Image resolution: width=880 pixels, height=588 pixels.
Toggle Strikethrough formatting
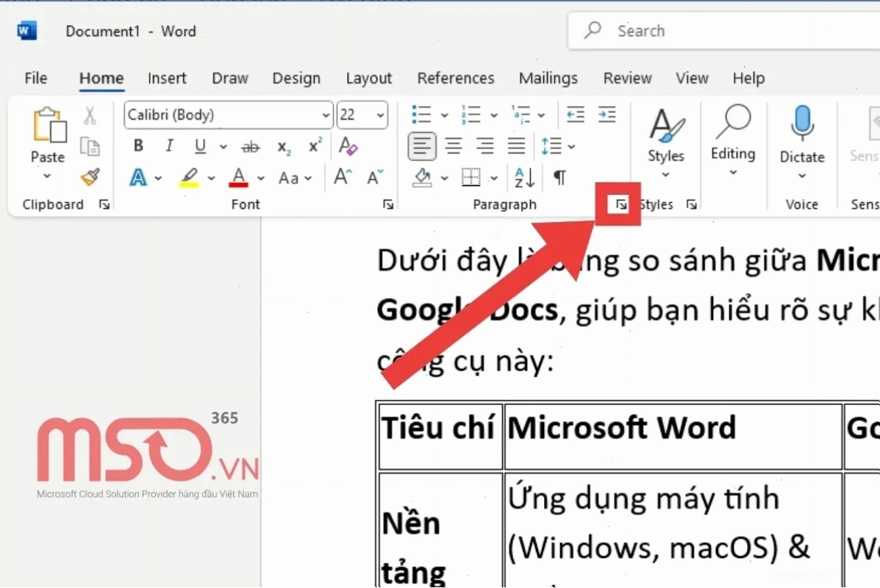250,147
